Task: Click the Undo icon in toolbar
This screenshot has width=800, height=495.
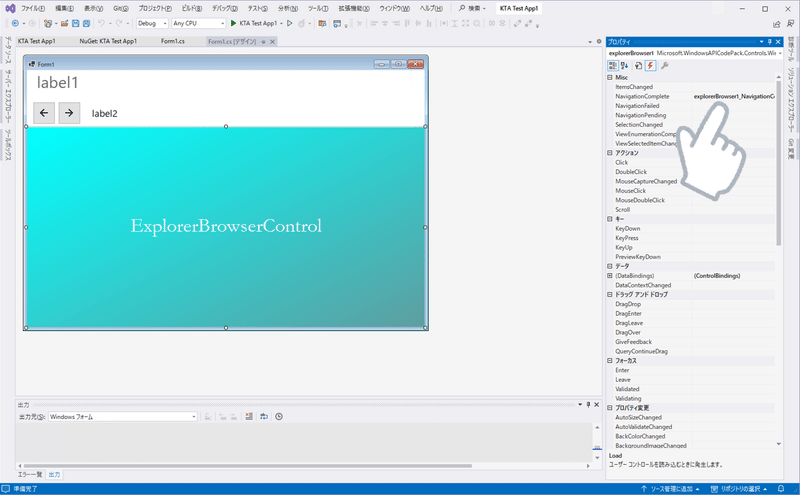Action: click(x=101, y=23)
